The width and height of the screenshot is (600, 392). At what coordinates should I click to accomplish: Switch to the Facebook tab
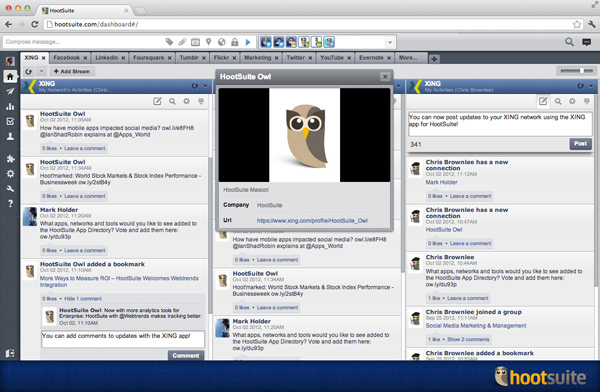tap(67, 58)
